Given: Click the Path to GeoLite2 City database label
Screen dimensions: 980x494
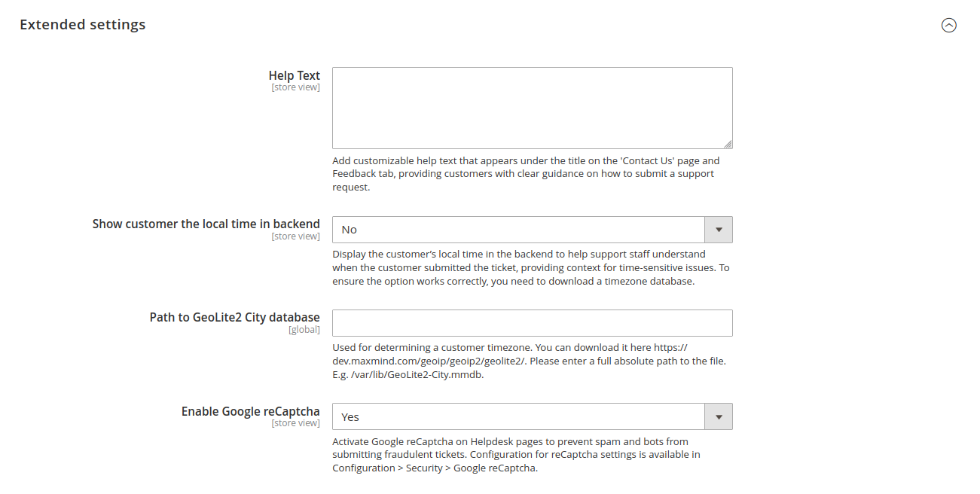Looking at the screenshot, I should [x=234, y=317].
